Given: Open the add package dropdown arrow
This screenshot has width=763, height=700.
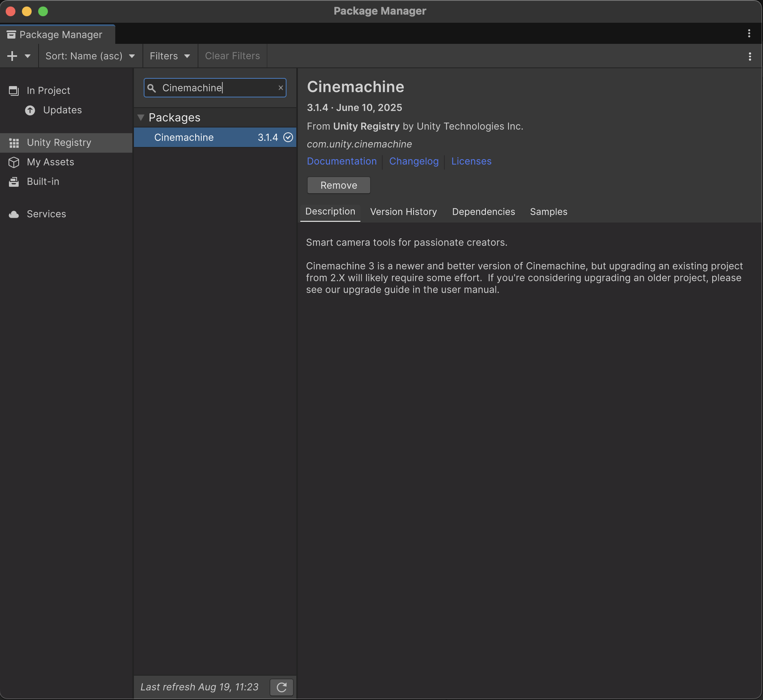Looking at the screenshot, I should tap(28, 56).
